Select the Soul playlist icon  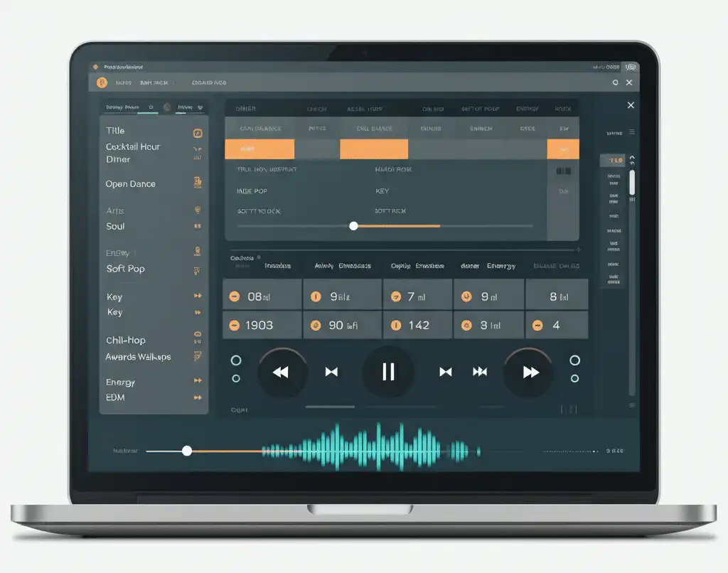pyautogui.click(x=199, y=226)
